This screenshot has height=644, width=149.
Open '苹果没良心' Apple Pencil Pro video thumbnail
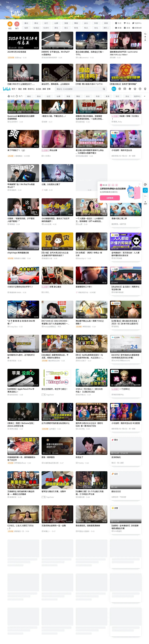(x=23, y=378)
